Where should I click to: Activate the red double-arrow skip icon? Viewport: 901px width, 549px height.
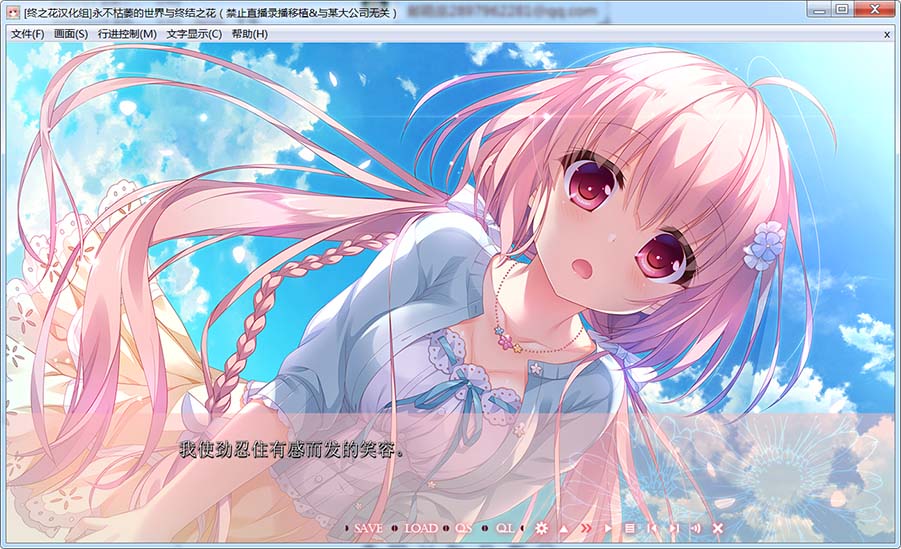585,528
